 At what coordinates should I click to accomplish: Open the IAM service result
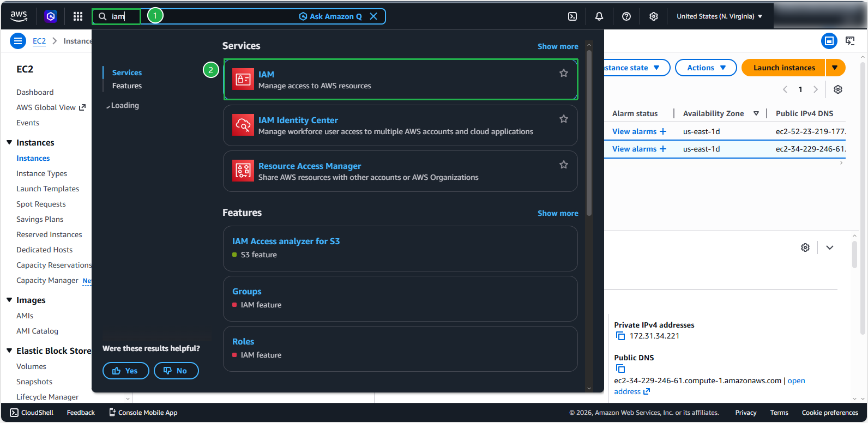tap(401, 80)
